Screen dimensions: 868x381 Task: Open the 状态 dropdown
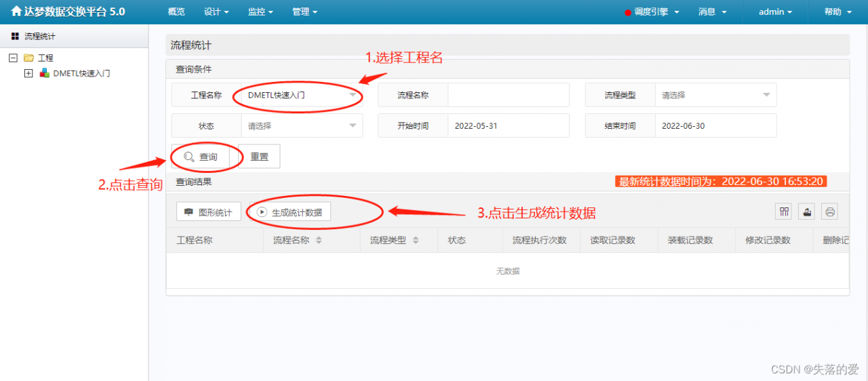(x=302, y=125)
